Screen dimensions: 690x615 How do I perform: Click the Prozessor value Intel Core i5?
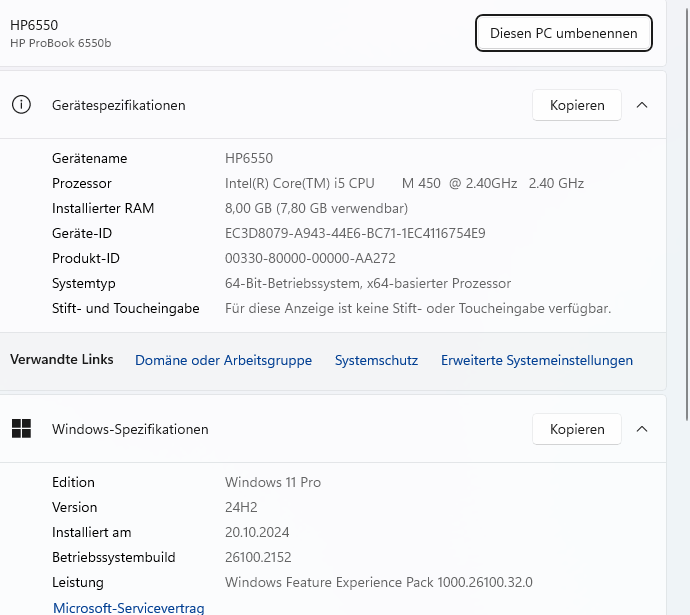(404, 183)
